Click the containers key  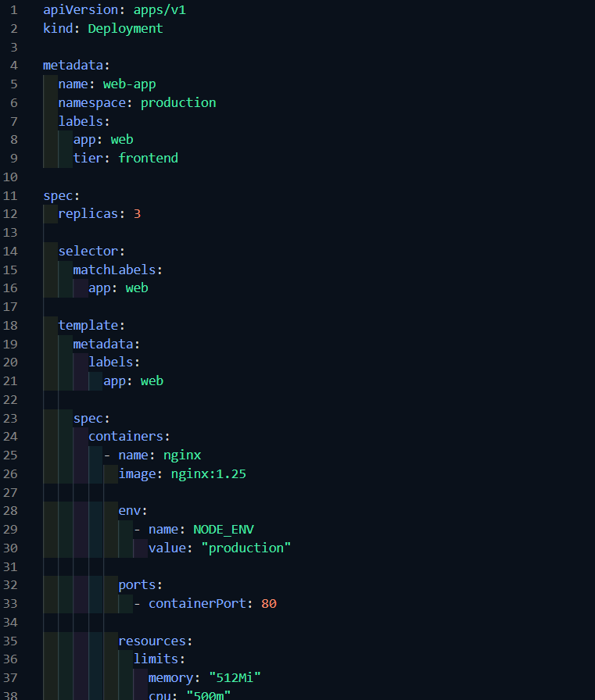[x=126, y=436]
